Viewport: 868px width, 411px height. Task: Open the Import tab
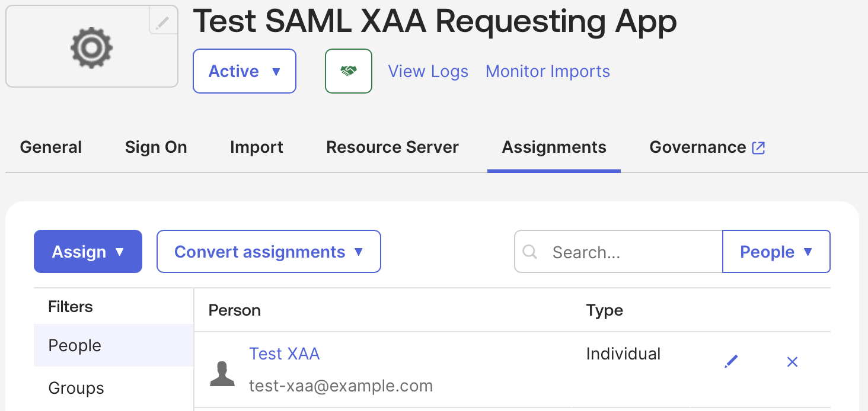257,147
